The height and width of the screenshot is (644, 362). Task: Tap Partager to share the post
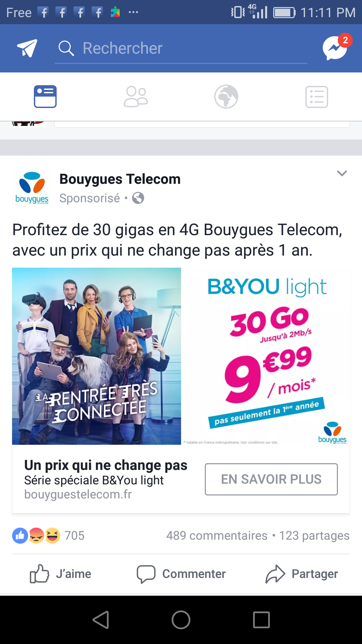pyautogui.click(x=302, y=574)
